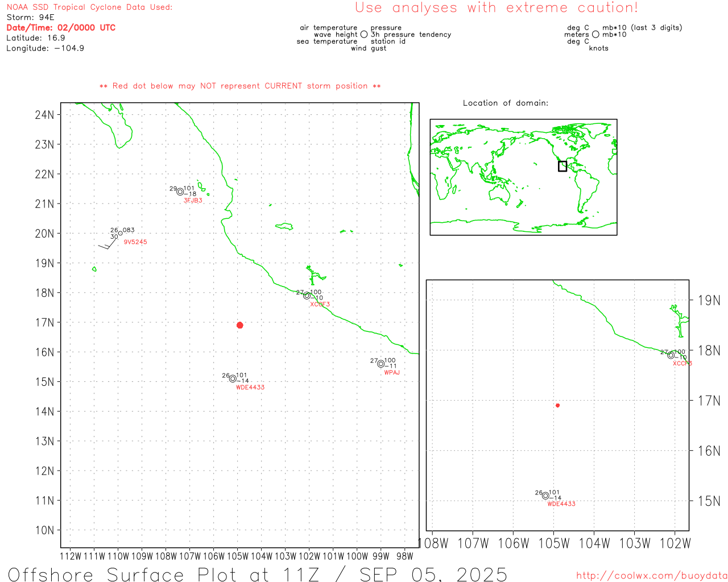Open the coolwx.com/buoydata link
728x582 pixels.
[652, 576]
